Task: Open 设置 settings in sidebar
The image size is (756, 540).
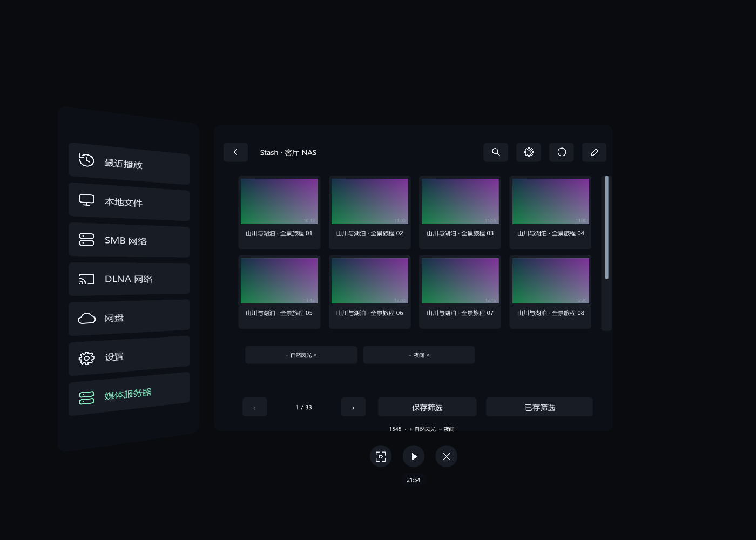Action: [129, 356]
